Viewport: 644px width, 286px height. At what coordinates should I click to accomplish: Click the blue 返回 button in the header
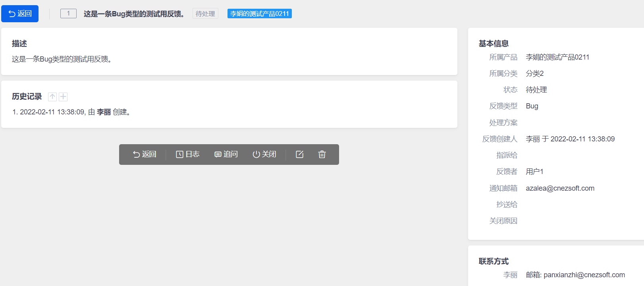click(x=20, y=14)
